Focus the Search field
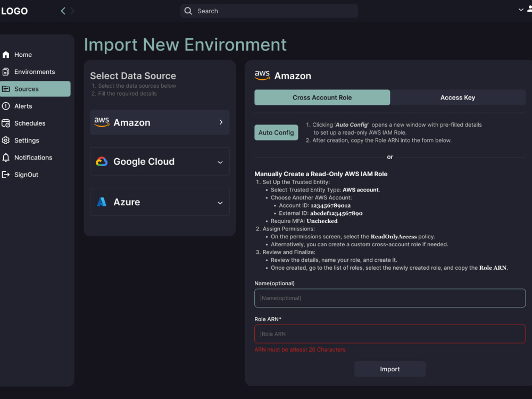The image size is (532, 399). point(269,11)
